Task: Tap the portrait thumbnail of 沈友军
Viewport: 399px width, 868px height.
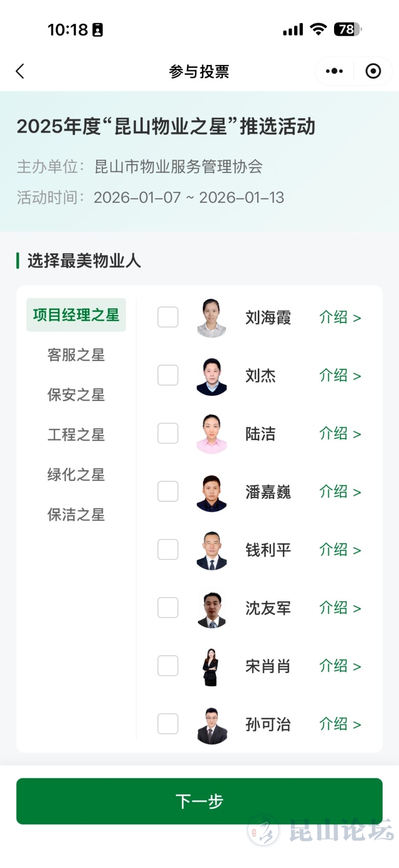Action: point(212,609)
